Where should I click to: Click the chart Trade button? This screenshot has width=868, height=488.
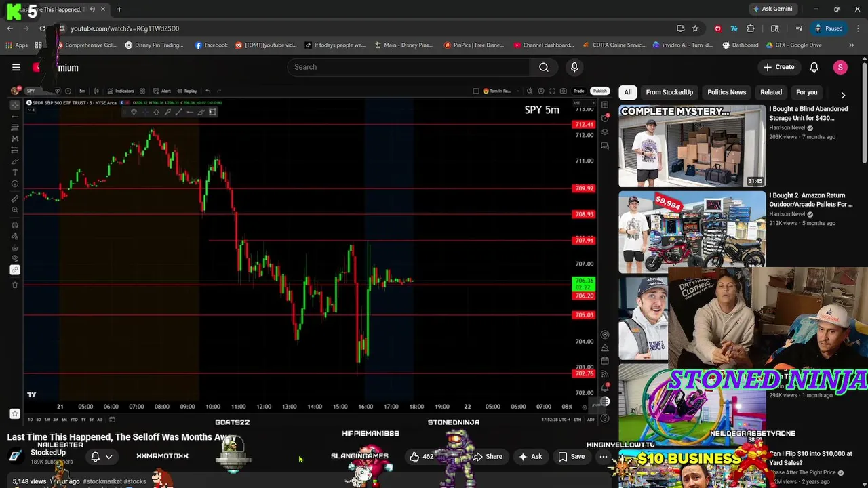[x=578, y=91]
